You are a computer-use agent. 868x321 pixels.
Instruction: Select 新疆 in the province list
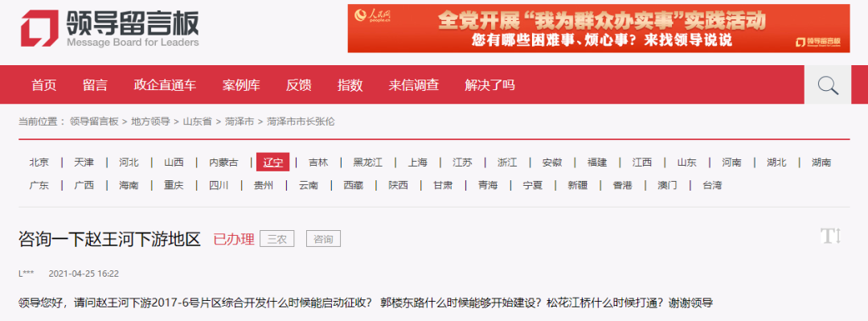[x=577, y=185]
